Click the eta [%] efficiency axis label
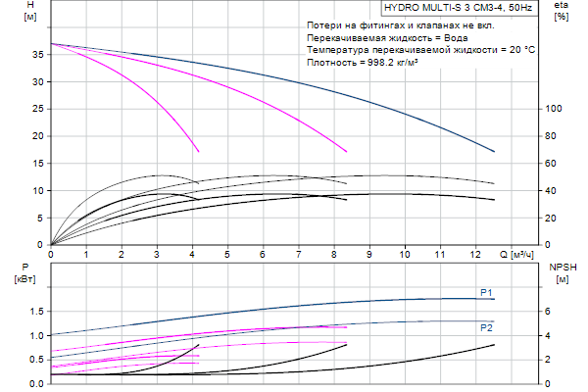 coord(561,15)
